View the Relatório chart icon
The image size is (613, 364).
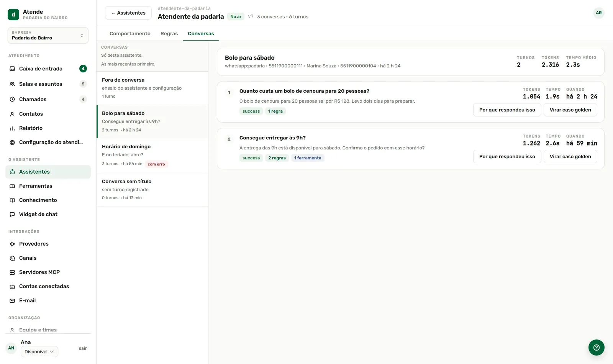click(x=12, y=128)
